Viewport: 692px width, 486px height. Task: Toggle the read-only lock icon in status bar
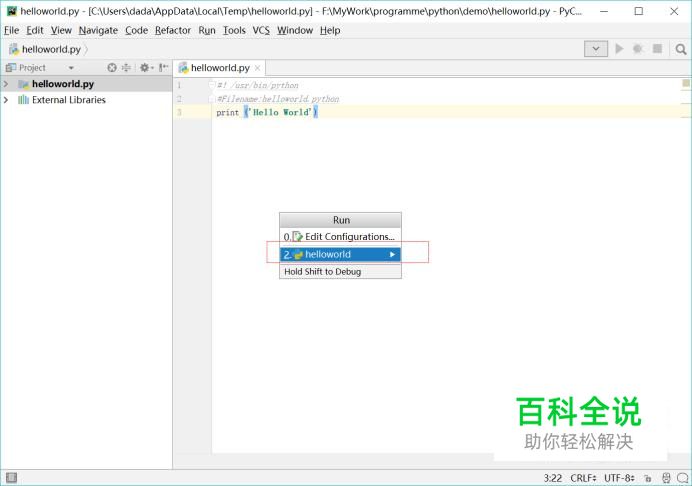(648, 478)
